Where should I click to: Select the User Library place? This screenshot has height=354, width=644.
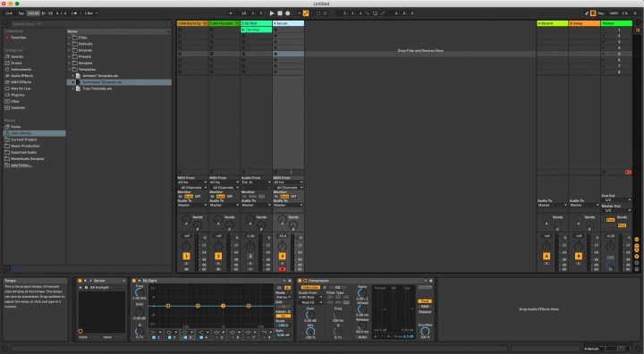[x=35, y=133]
